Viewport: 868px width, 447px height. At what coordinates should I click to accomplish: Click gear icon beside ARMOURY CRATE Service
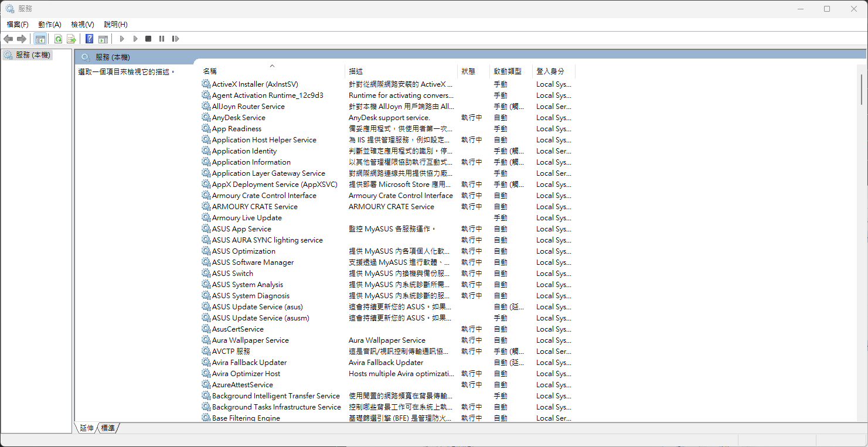point(206,207)
